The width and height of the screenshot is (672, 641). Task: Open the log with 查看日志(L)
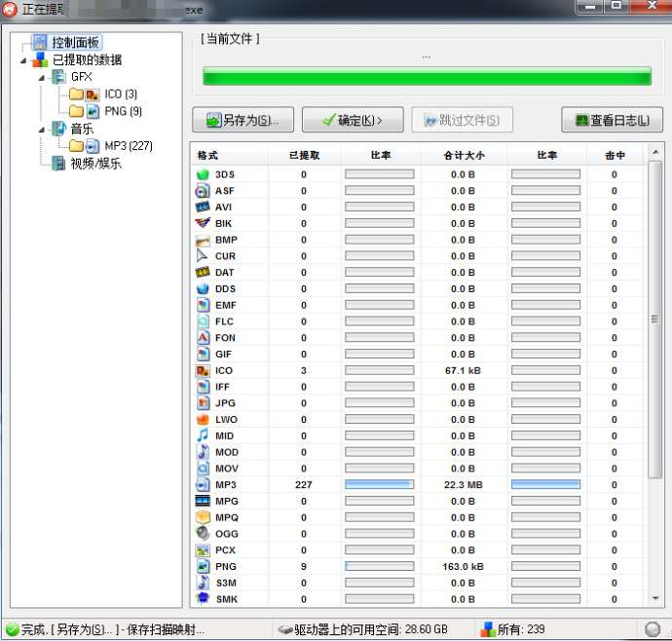point(612,120)
